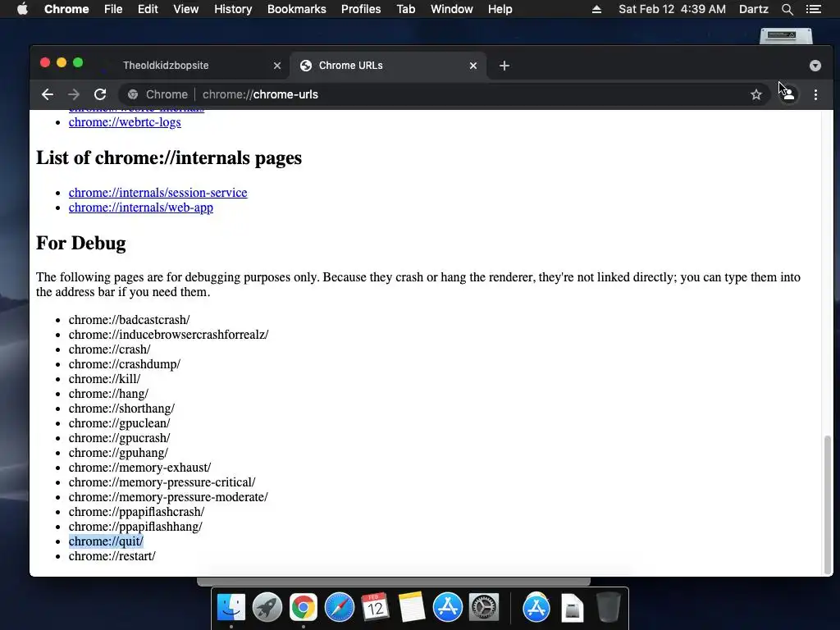This screenshot has width=840, height=630.
Task: Click the chrome://restart/ text
Action: pyautogui.click(x=112, y=556)
